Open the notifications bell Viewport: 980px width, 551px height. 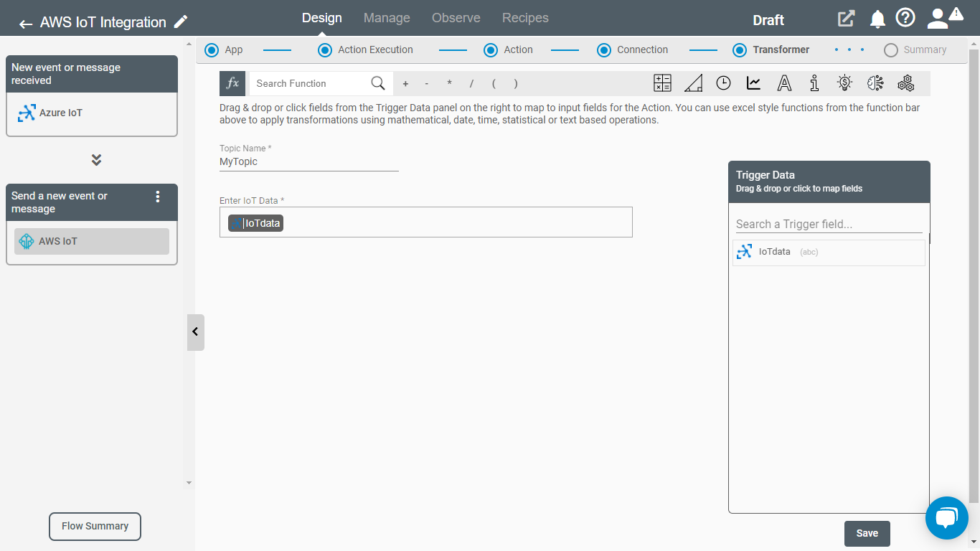(877, 19)
